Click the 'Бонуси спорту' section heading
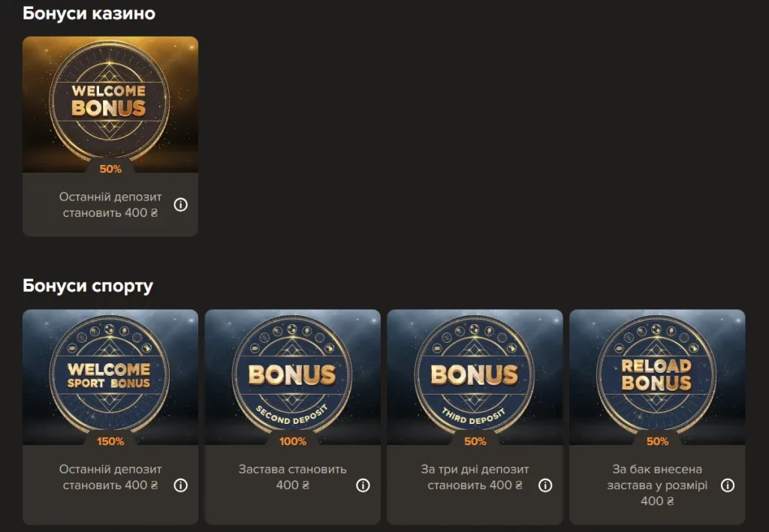The height and width of the screenshot is (532, 769). pos(88,286)
